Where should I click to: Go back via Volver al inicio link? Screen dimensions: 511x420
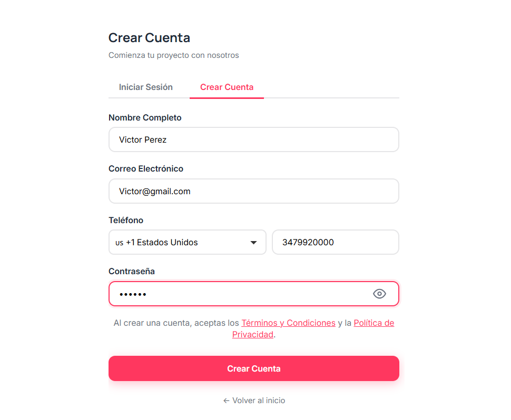tap(259, 401)
